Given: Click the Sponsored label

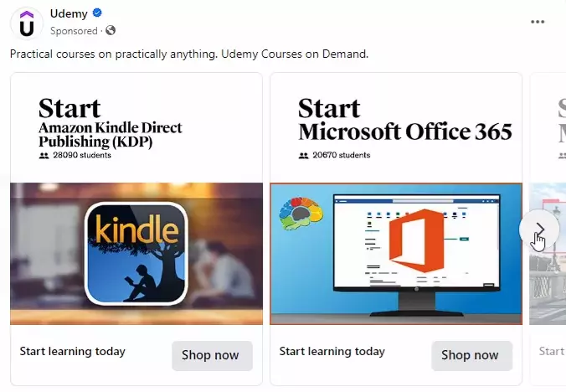Looking at the screenshot, I should click(x=74, y=31).
